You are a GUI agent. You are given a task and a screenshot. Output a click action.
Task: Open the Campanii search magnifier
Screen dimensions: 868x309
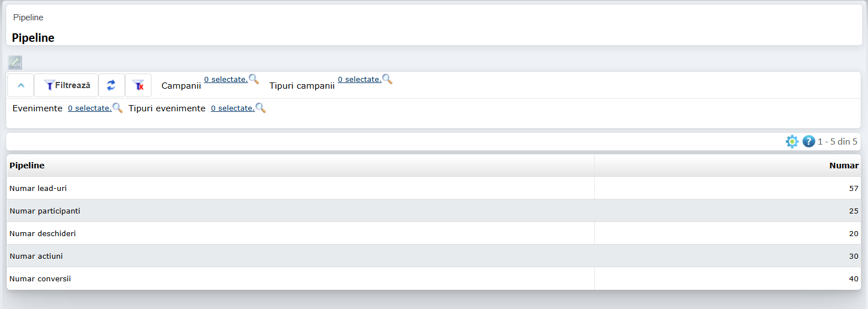254,79
